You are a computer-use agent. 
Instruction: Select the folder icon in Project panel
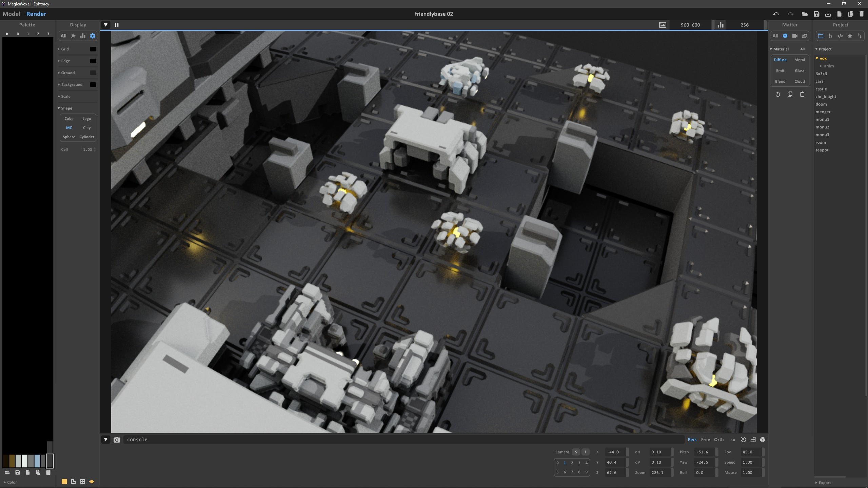click(x=821, y=36)
